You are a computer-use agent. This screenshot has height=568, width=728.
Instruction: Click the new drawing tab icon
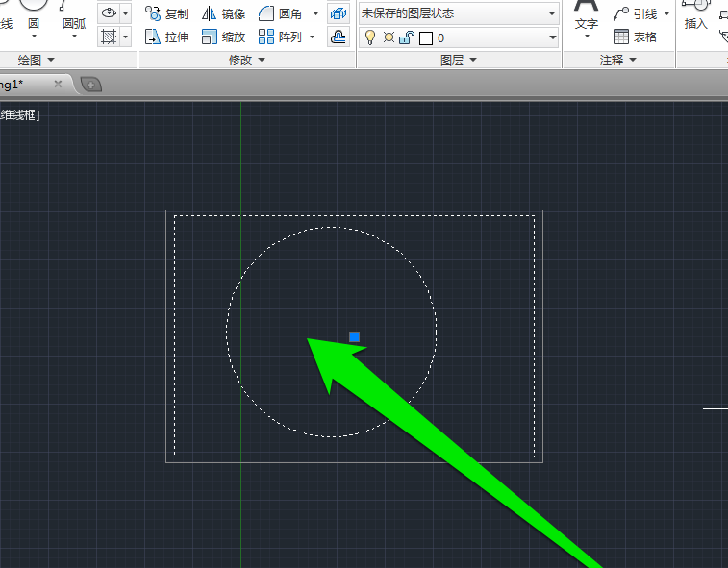click(91, 85)
